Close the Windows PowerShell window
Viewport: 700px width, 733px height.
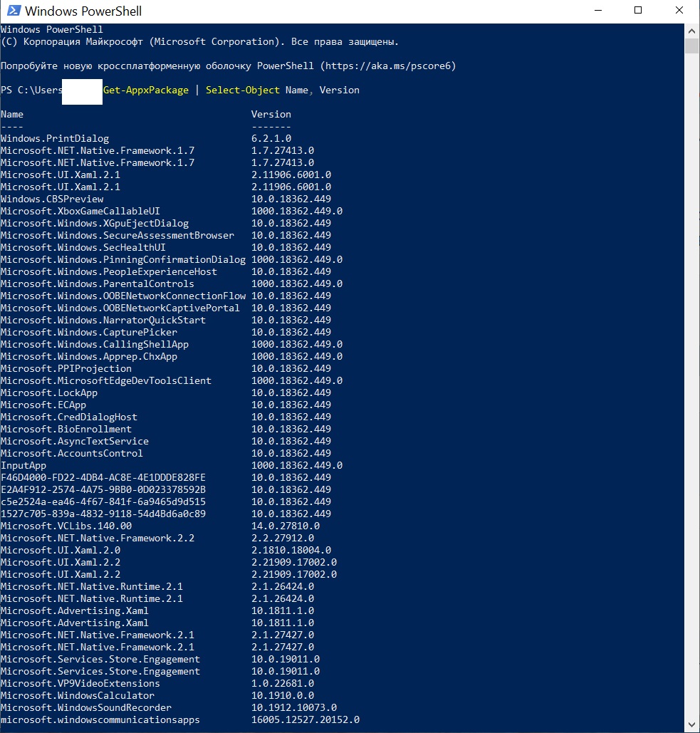(679, 10)
